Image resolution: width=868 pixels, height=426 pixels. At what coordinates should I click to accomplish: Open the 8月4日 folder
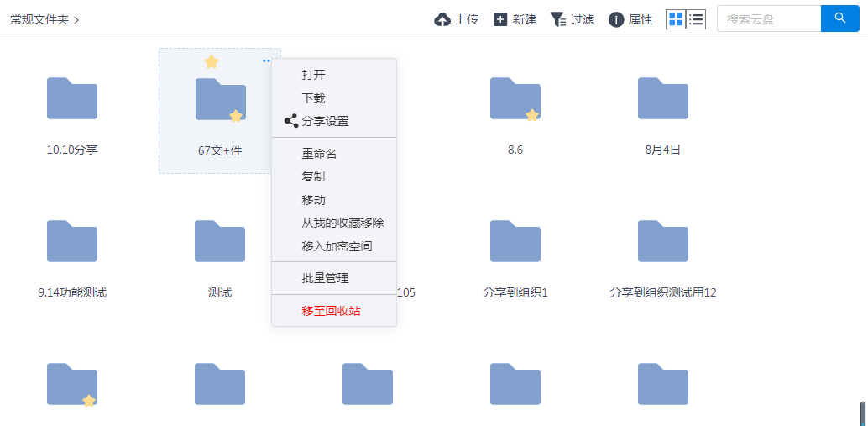662,98
